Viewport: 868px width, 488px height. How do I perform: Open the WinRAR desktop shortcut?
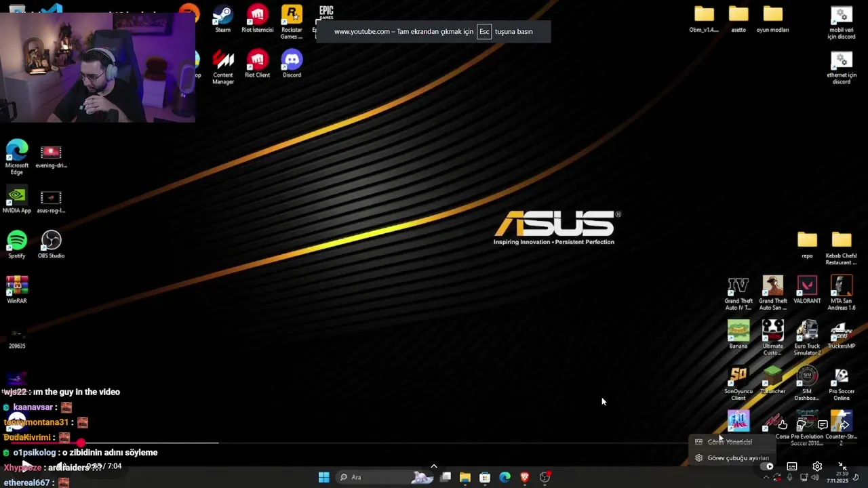pyautogui.click(x=17, y=290)
